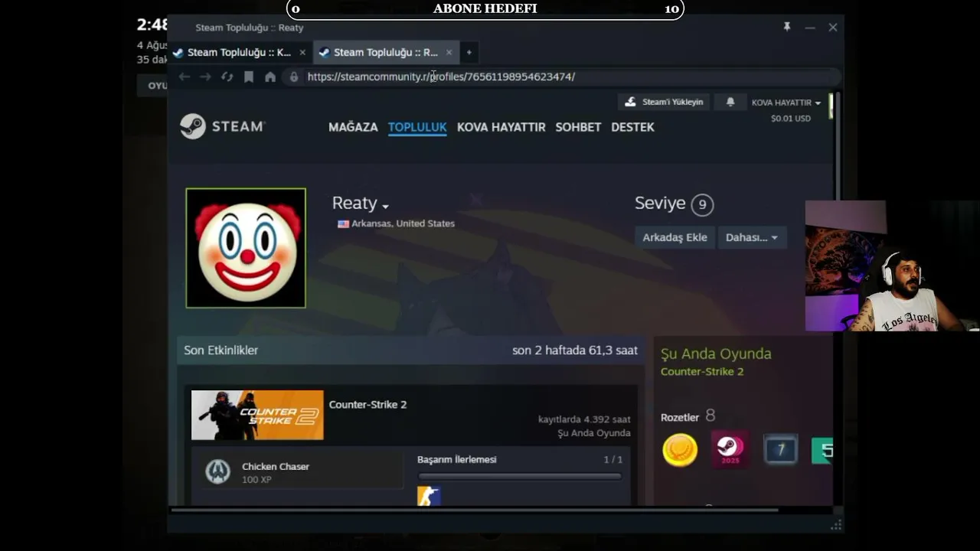Click the achievement progress bar showing 1 / 1
Viewport: 980px width, 551px height.
click(x=520, y=476)
